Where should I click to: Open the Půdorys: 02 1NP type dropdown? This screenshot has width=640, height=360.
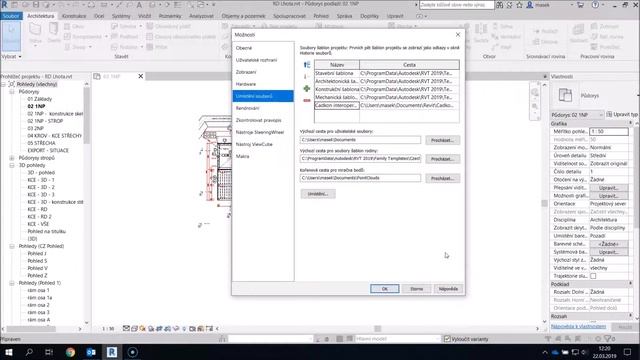(577, 115)
